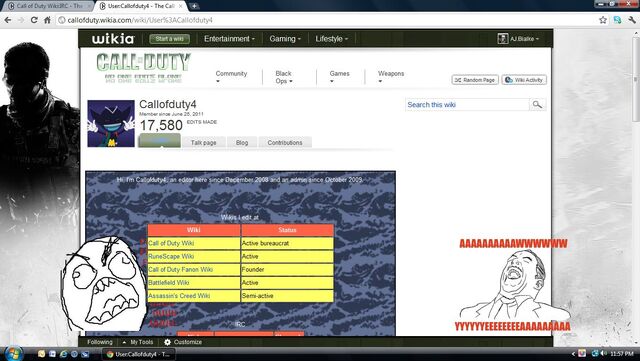Expand the Entertainment dropdown menu

pyautogui.click(x=229, y=39)
